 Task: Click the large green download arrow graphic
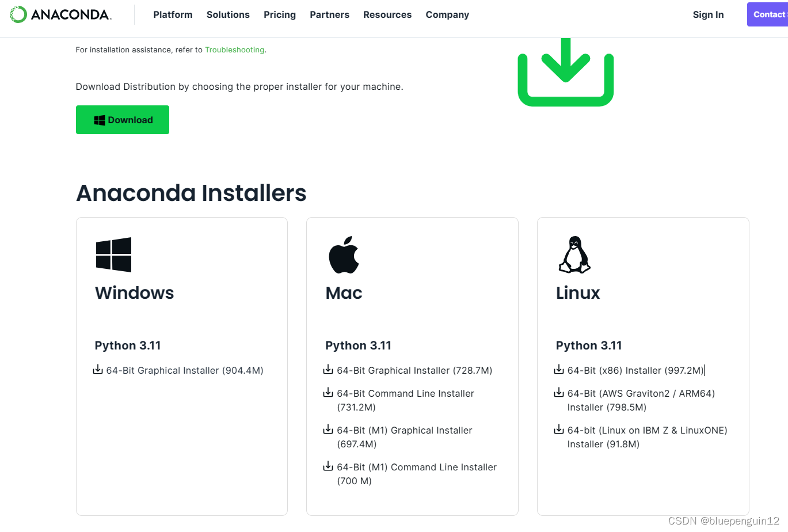566,72
